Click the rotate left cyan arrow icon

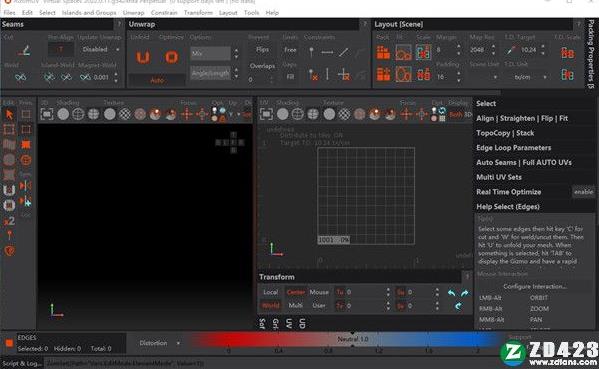click(452, 293)
